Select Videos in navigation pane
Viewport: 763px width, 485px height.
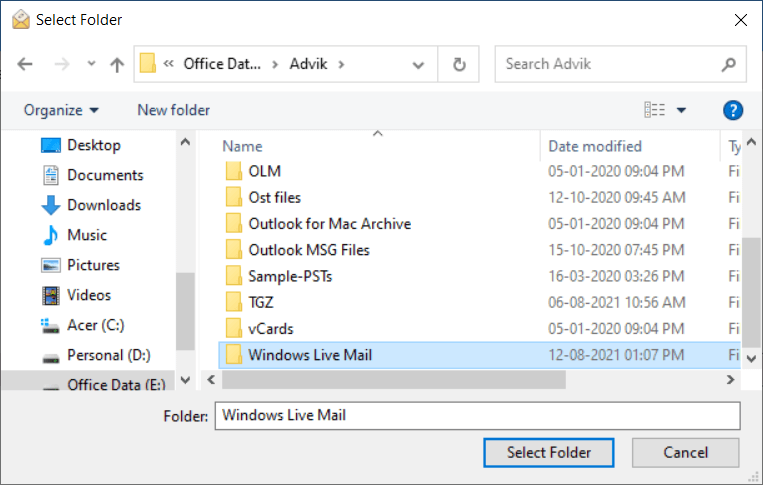[x=89, y=295]
